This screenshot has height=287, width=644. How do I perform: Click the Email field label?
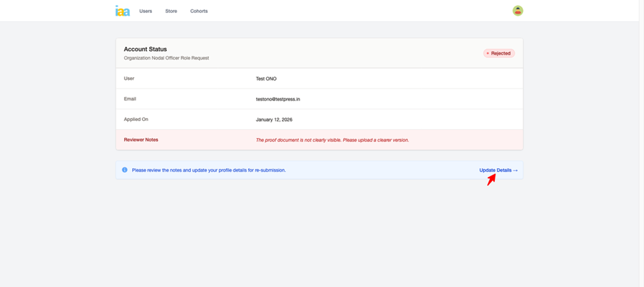tap(130, 98)
